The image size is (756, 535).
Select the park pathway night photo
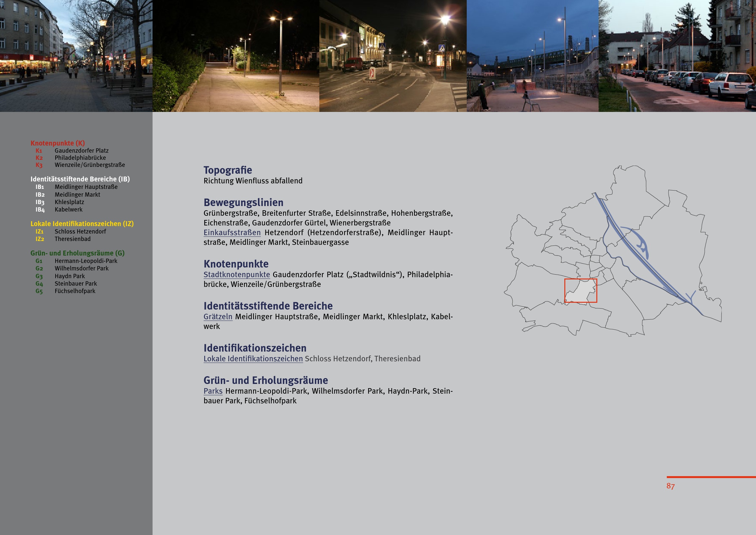click(236, 56)
